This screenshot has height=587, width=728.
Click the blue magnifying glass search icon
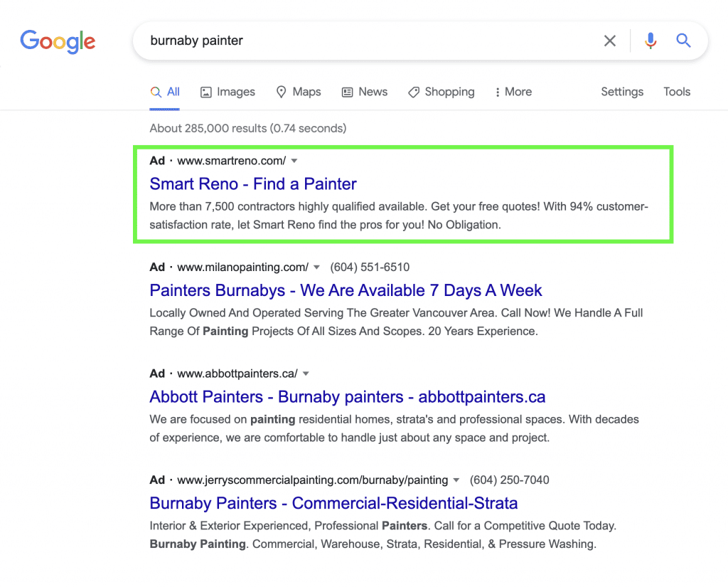pos(683,41)
